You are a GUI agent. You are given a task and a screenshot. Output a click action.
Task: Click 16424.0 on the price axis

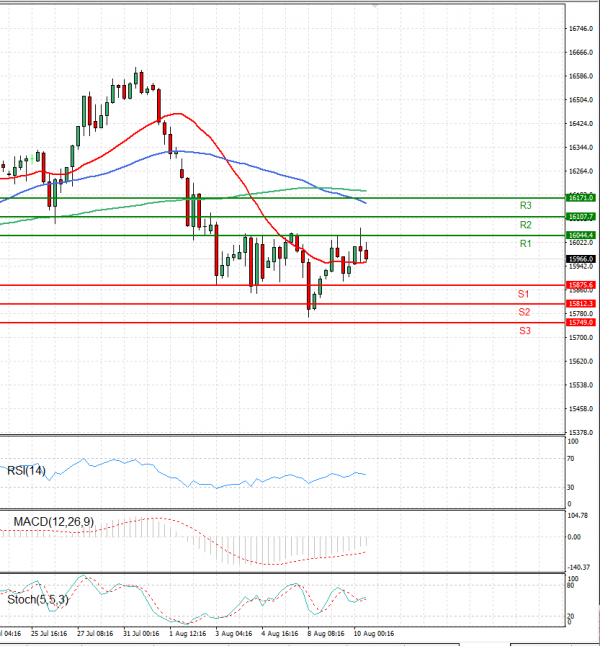pos(581,124)
